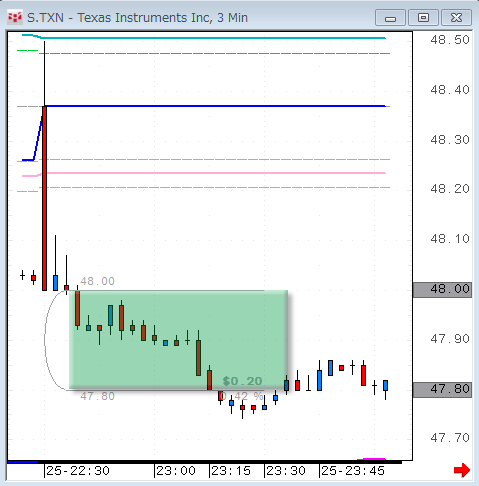
Task: Click the 23:15 time axis label
Action: 231,471
